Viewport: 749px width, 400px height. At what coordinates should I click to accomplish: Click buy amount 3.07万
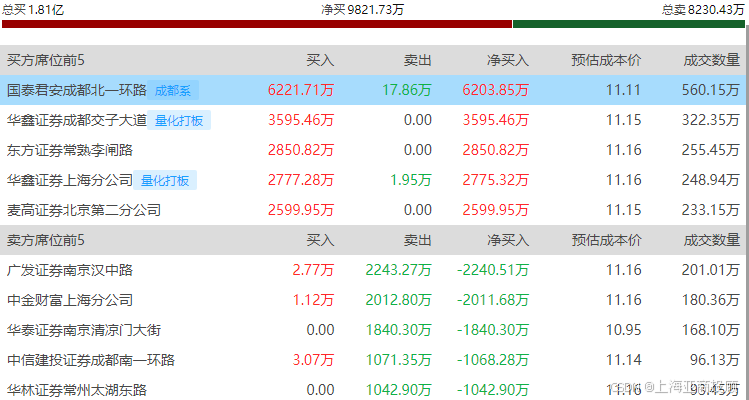tap(313, 360)
